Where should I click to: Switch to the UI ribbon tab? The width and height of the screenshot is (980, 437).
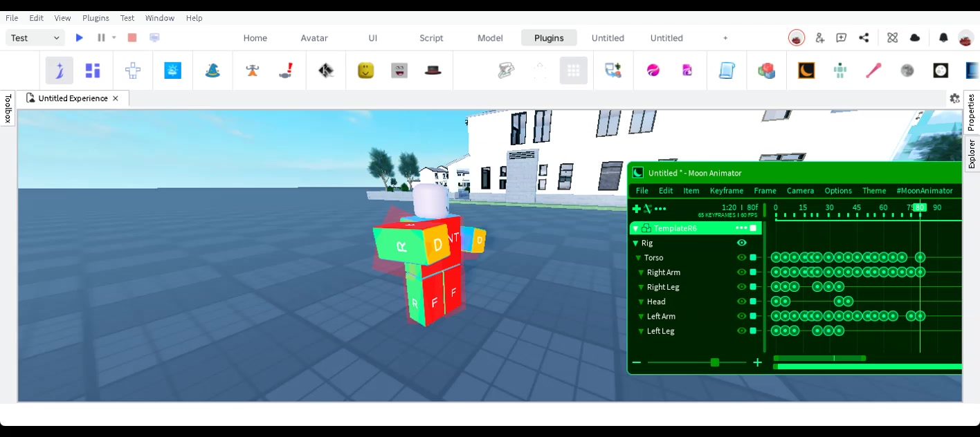coord(373,38)
